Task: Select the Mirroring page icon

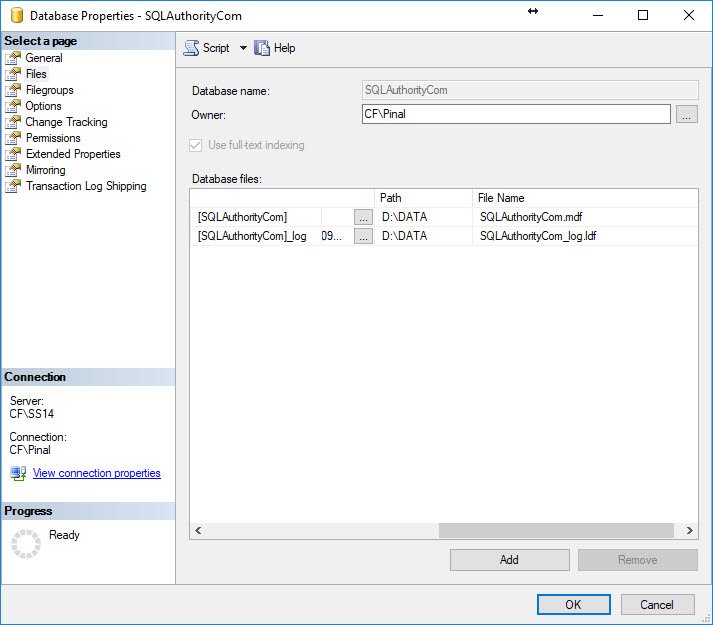Action: 13,170
